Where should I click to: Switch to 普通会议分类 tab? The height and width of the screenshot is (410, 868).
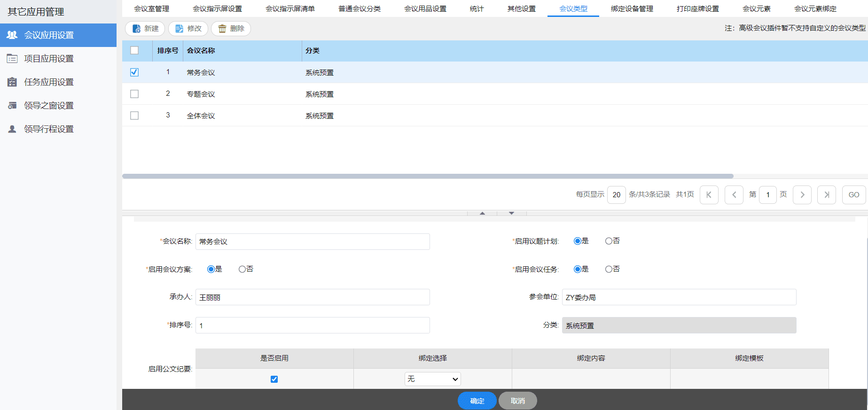360,8
